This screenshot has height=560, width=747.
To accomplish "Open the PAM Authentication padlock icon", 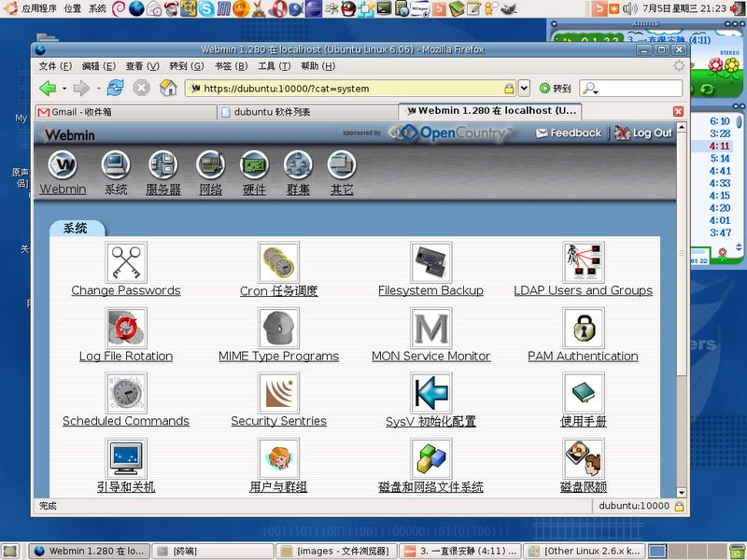I will coord(583,328).
